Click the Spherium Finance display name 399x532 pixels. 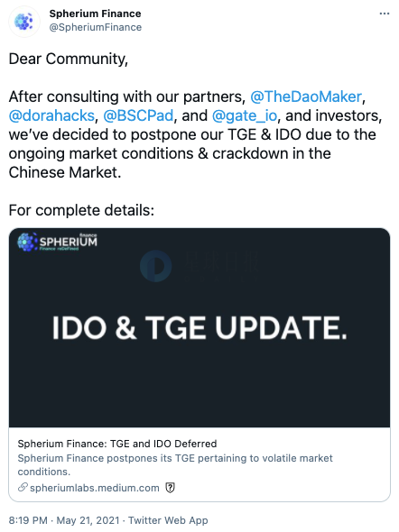[95, 14]
